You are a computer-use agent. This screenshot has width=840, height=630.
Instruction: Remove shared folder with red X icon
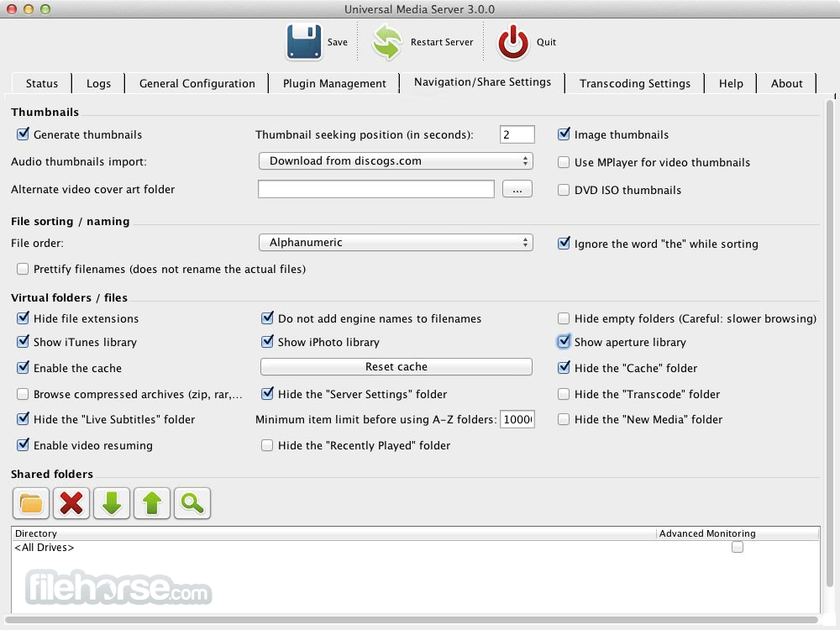point(71,503)
